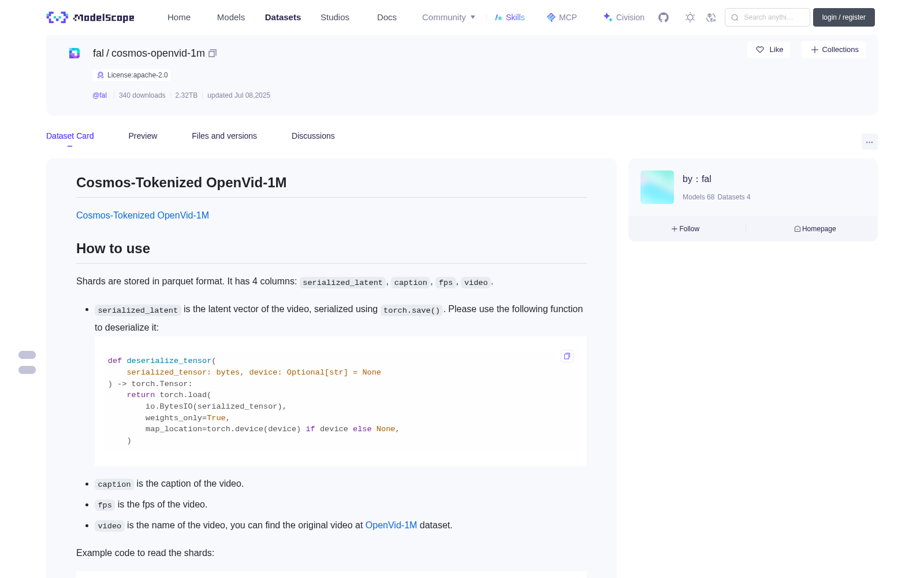The width and height of the screenshot is (924, 578).
Task: Open the Docs navigation item
Action: (387, 17)
